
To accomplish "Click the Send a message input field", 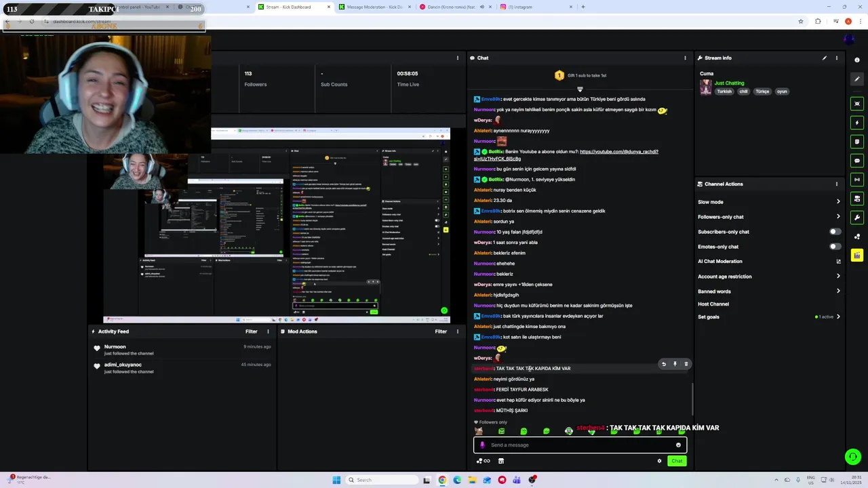I will coord(580,445).
